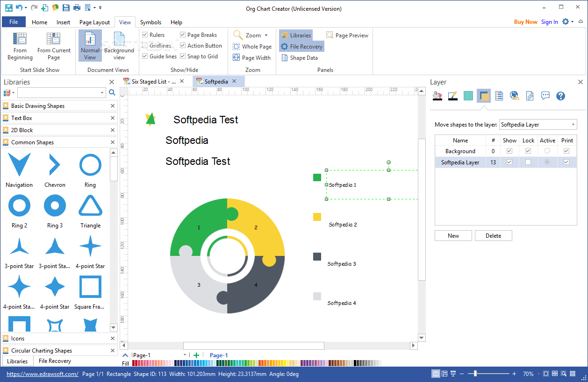Image resolution: width=588 pixels, height=382 pixels.
Task: Open the zoom percentage dropdown in status bar
Action: 538,374
